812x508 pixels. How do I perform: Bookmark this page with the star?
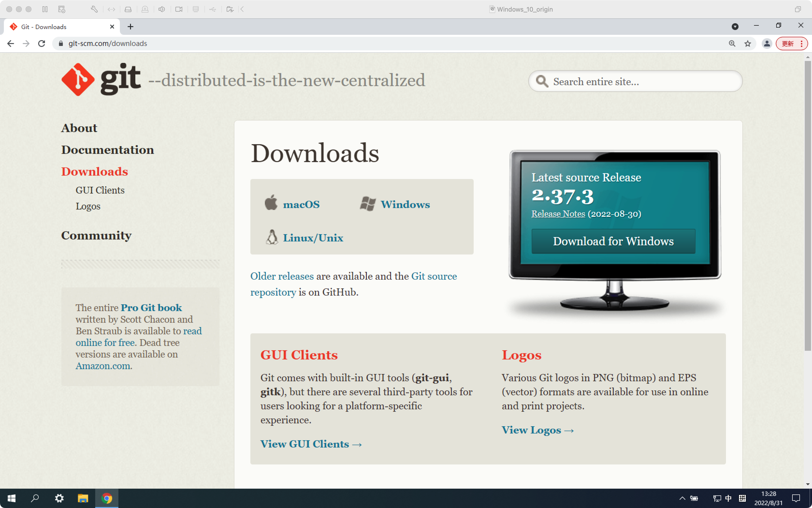[747, 43]
